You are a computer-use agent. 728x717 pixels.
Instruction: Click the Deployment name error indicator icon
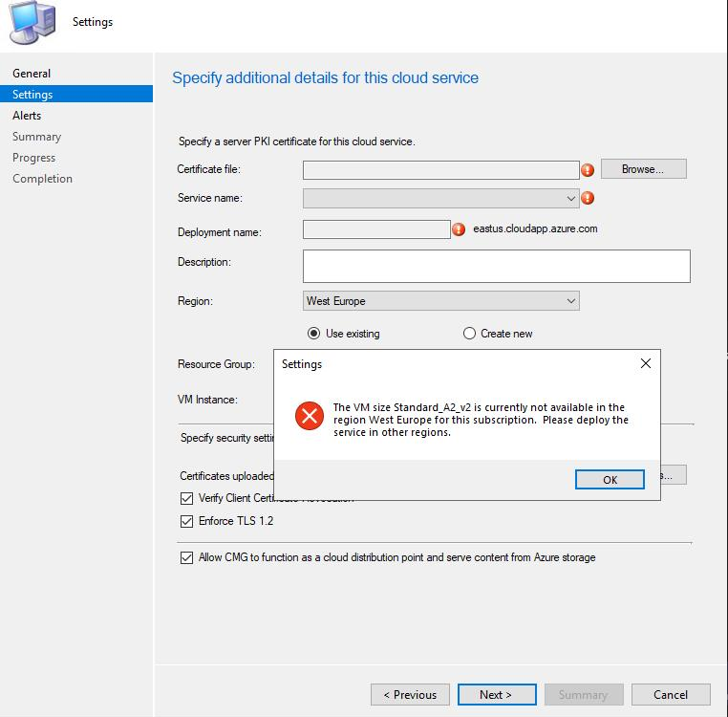[459, 229]
